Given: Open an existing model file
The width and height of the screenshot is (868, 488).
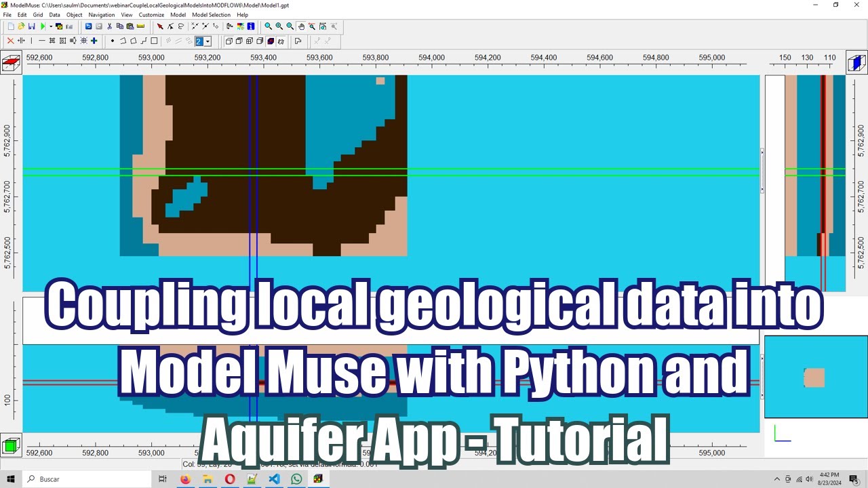Looking at the screenshot, I should [x=21, y=26].
